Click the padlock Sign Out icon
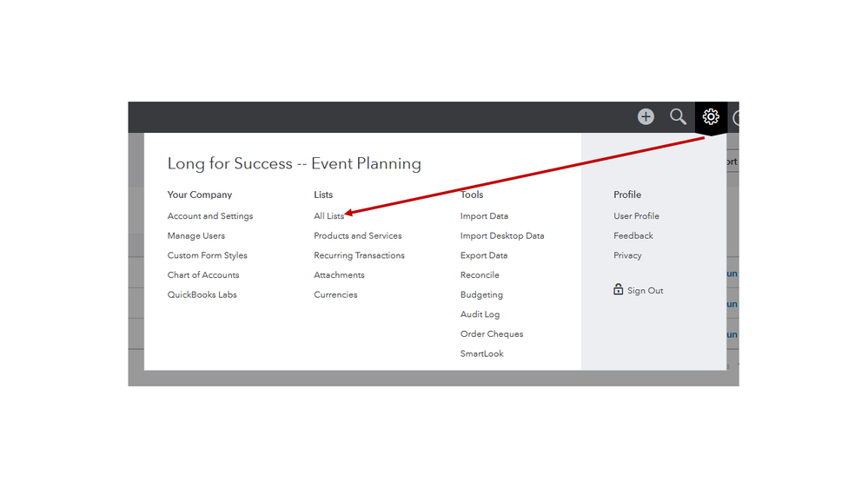The width and height of the screenshot is (868, 488). point(619,290)
